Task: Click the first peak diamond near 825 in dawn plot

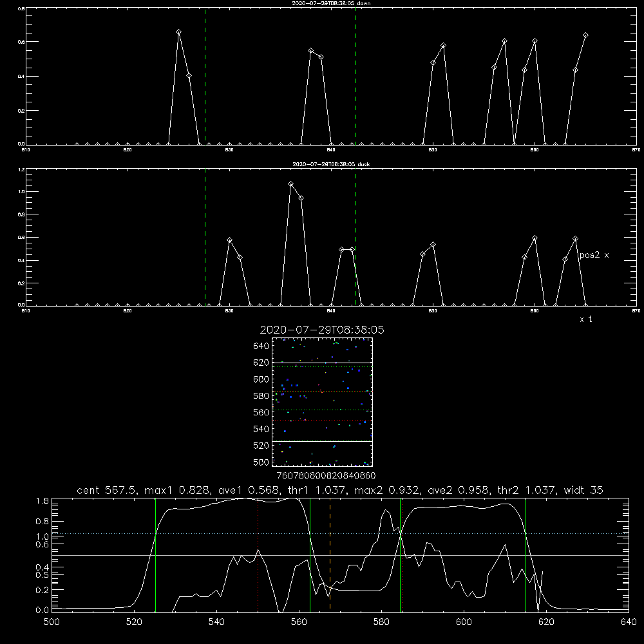Action: pyautogui.click(x=178, y=32)
